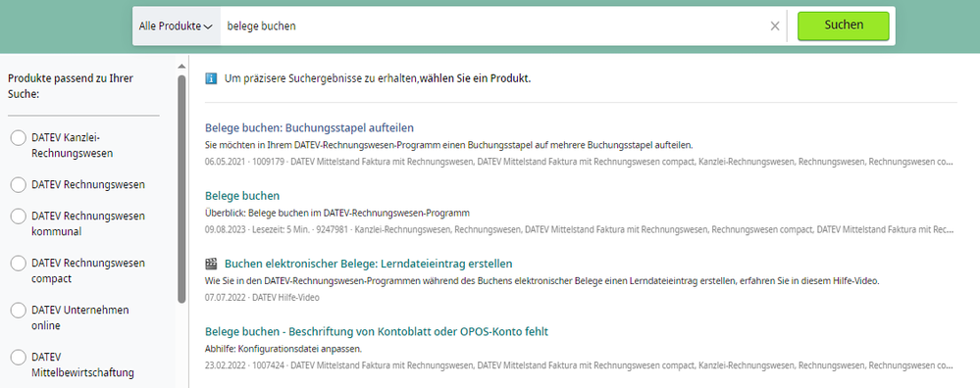Open the Alle Produkte dropdown

tap(177, 25)
